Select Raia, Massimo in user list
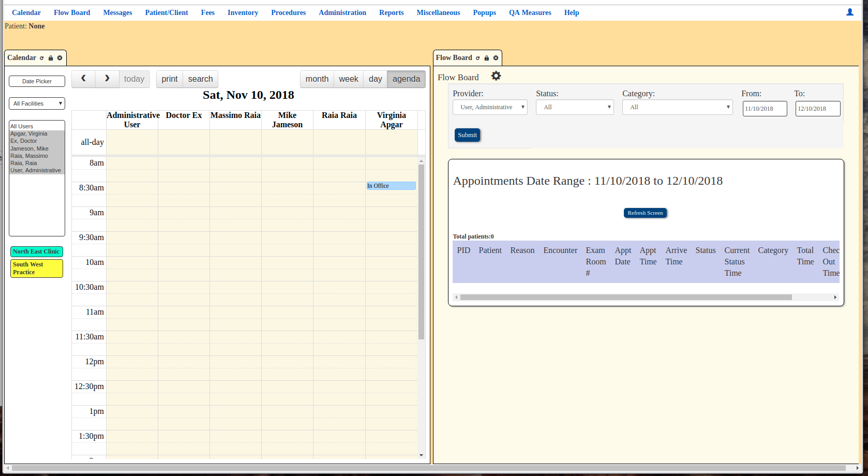The image size is (868, 476). coord(37,156)
